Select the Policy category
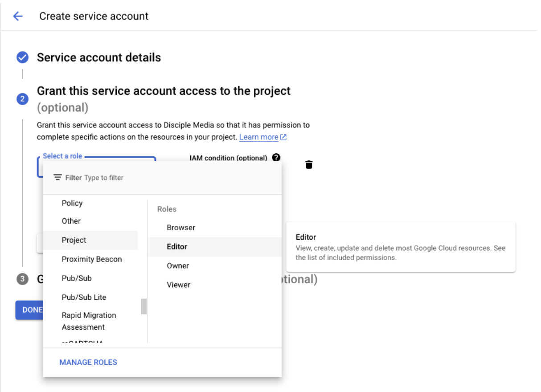The width and height of the screenshot is (541, 392). 72,203
